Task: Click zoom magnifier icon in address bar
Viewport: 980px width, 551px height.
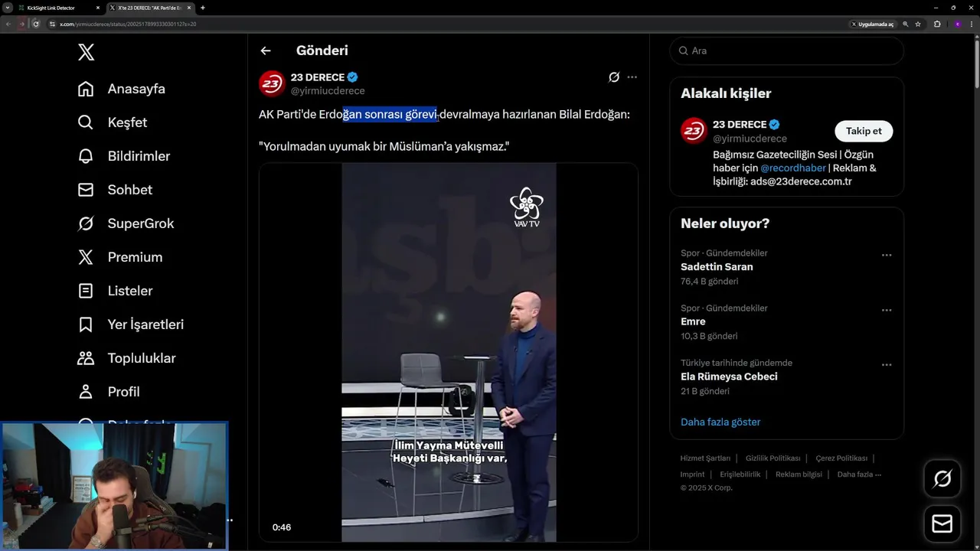Action: click(x=906, y=24)
